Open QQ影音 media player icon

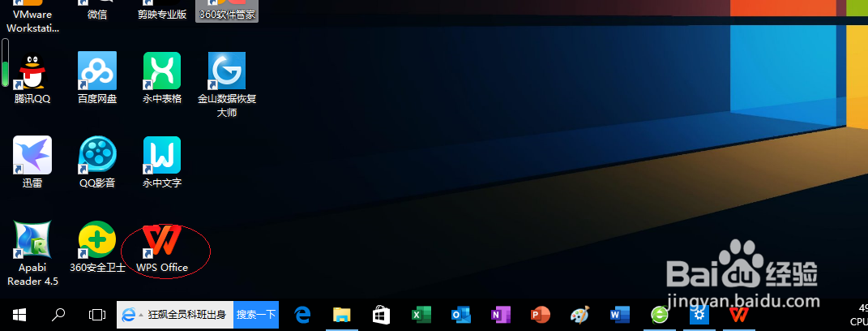pos(97,155)
